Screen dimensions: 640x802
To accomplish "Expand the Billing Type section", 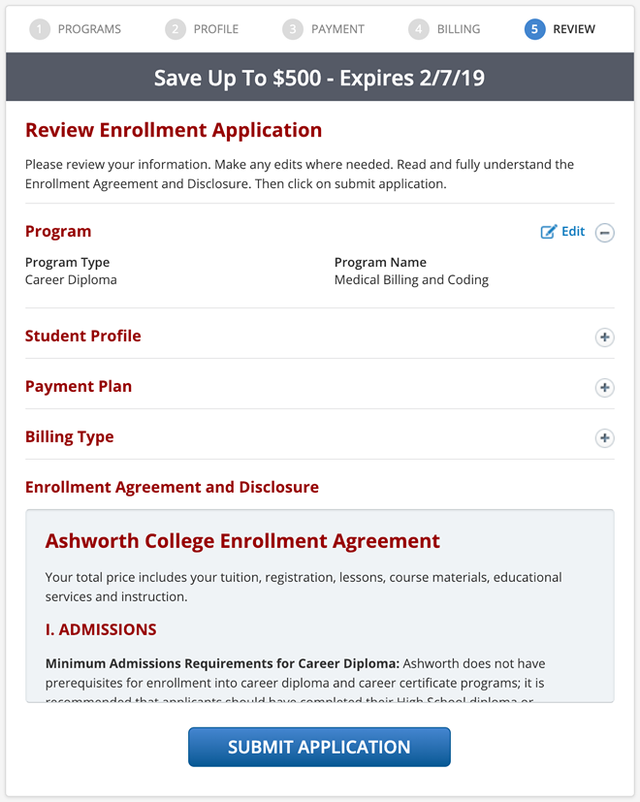I will [605, 438].
